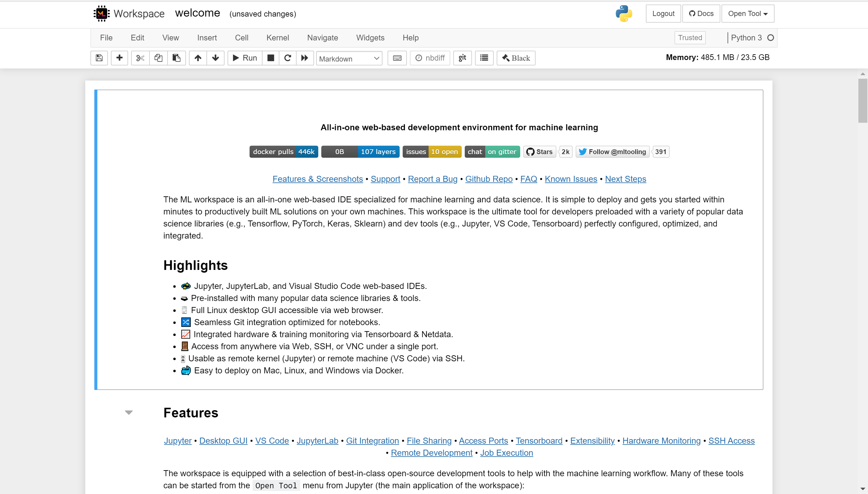The width and height of the screenshot is (868, 494).
Task: Open the chat on gitter badge
Action: click(492, 152)
